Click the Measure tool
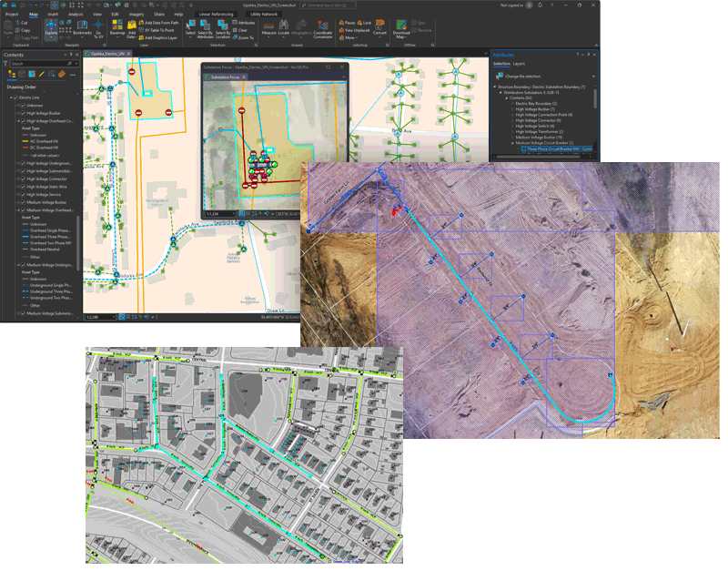This screenshot has height=571, width=728. coord(269,32)
